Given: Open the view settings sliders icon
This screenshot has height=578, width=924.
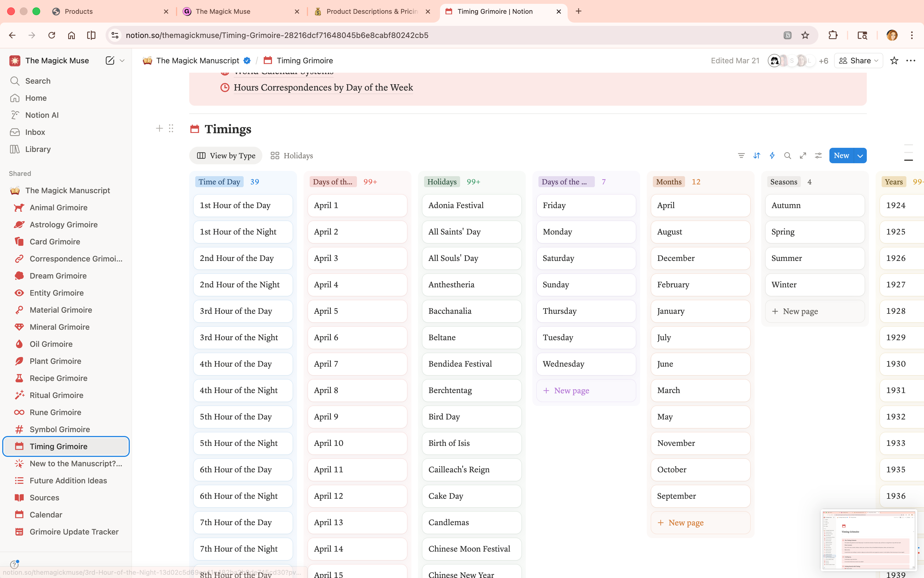Looking at the screenshot, I should coord(818,156).
